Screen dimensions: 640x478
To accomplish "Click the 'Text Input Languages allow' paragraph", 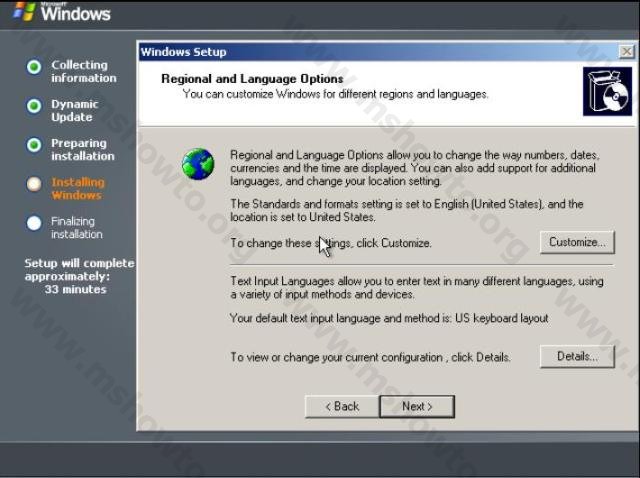I will coord(417,288).
